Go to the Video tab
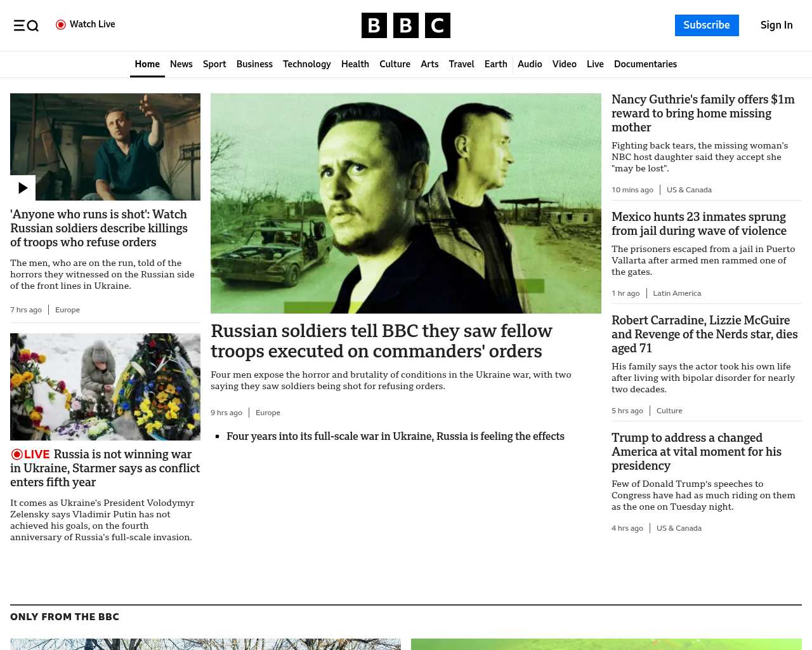 565,64
